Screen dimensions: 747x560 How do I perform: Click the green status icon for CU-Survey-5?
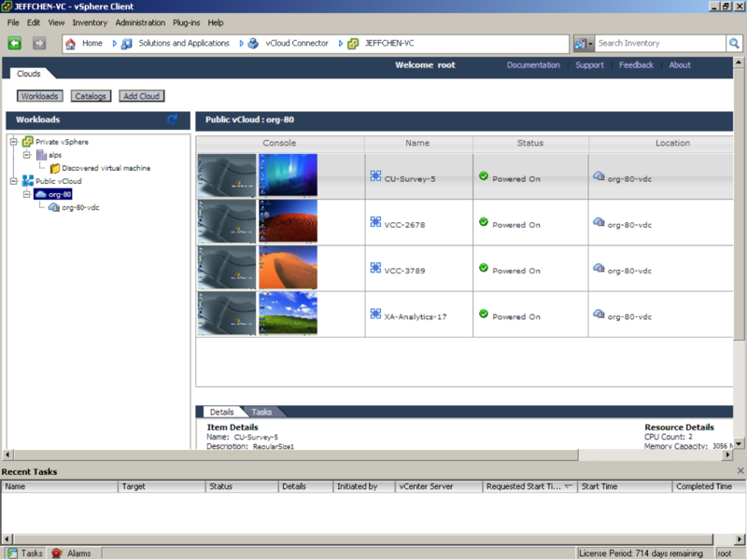(x=484, y=176)
